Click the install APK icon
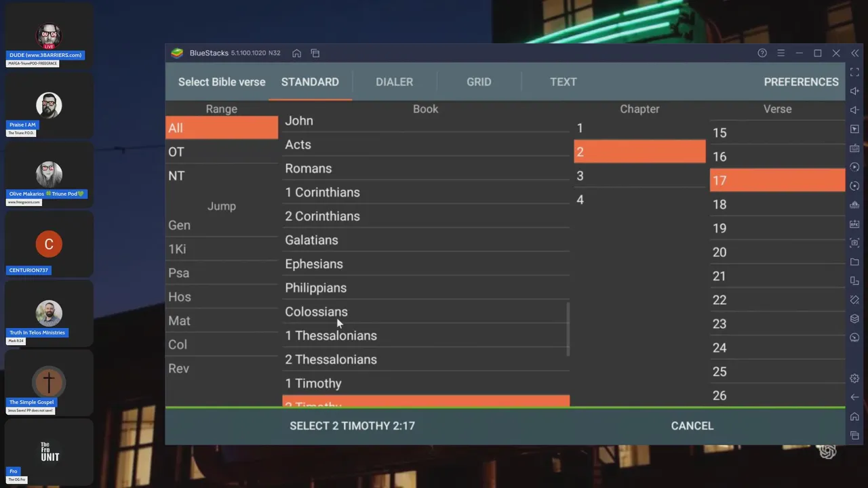 pos(854,224)
